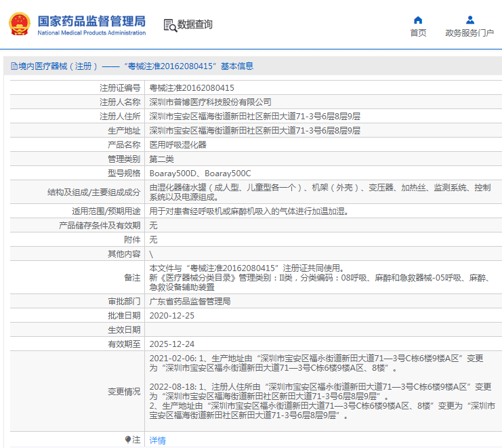Click the 产品名称 label
The height and width of the screenshot is (448, 502).
tap(124, 145)
